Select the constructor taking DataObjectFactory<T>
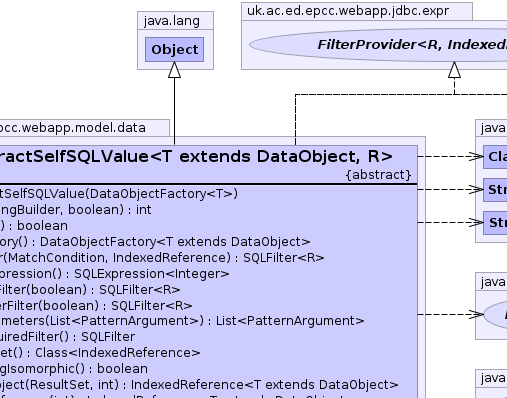This screenshot has width=507, height=398. point(119,194)
